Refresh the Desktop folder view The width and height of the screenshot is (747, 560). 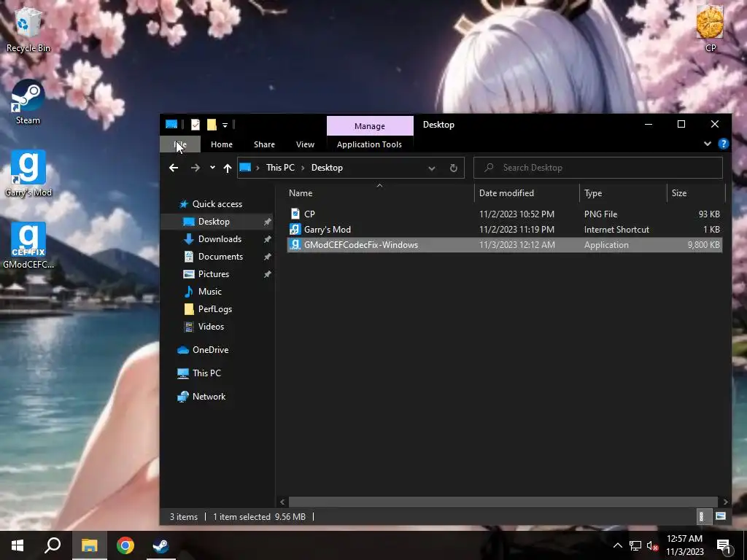(x=454, y=168)
